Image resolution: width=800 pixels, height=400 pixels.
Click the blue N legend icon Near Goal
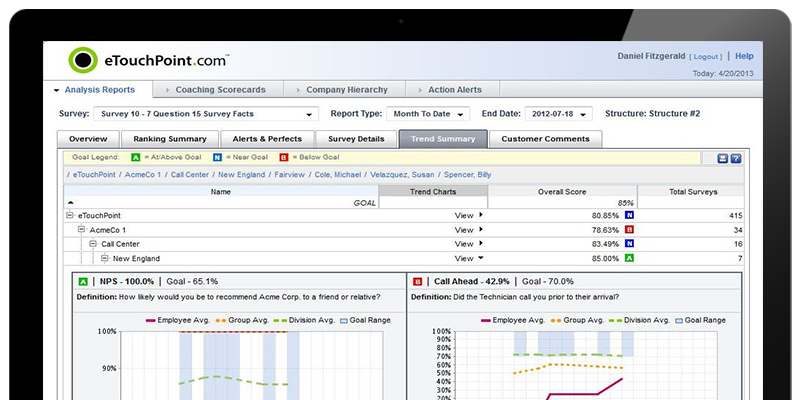coord(217,158)
